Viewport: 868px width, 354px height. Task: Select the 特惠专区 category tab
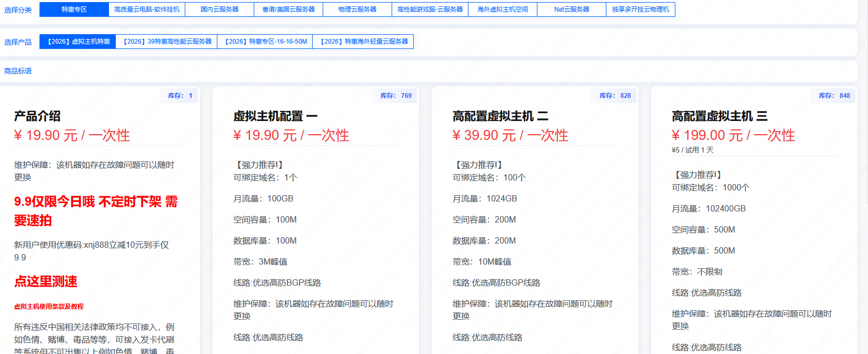coord(74,9)
